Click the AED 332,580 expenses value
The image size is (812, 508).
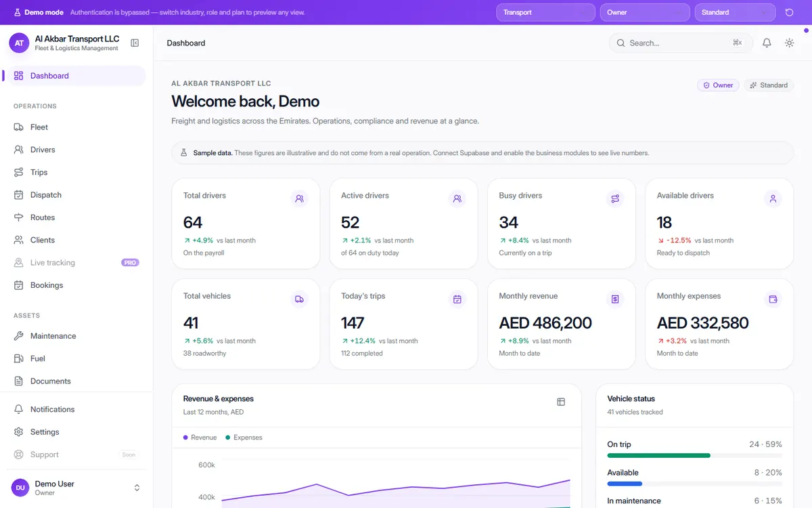pos(703,323)
